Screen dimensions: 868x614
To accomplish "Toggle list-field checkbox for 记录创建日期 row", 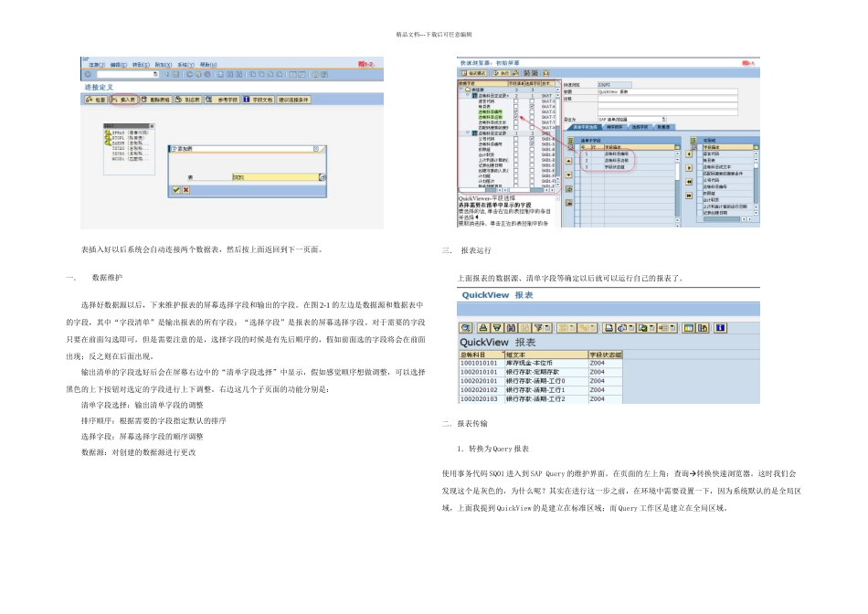I will pos(516,165).
